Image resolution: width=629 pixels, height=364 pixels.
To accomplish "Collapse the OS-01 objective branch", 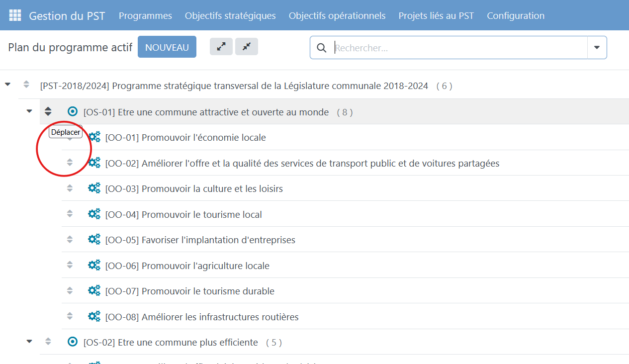I will tap(29, 111).
